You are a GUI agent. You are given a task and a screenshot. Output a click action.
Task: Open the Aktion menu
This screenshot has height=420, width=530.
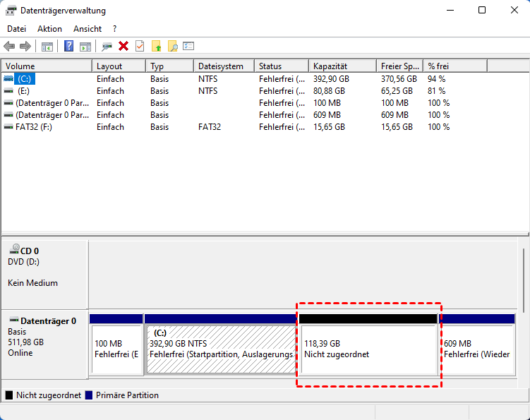point(49,29)
